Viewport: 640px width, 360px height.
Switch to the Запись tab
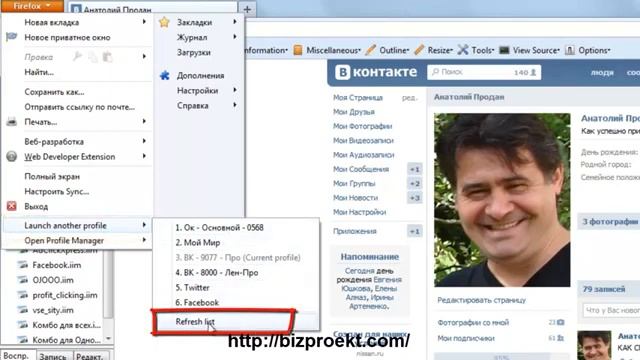[53, 356]
